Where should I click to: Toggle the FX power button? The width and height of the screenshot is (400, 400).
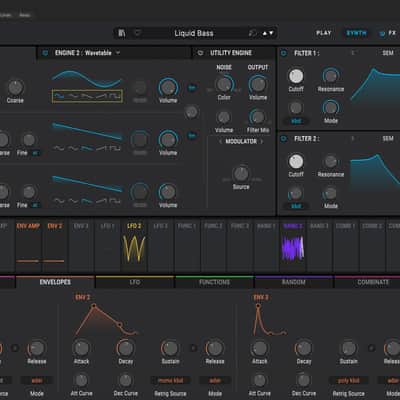(382, 33)
